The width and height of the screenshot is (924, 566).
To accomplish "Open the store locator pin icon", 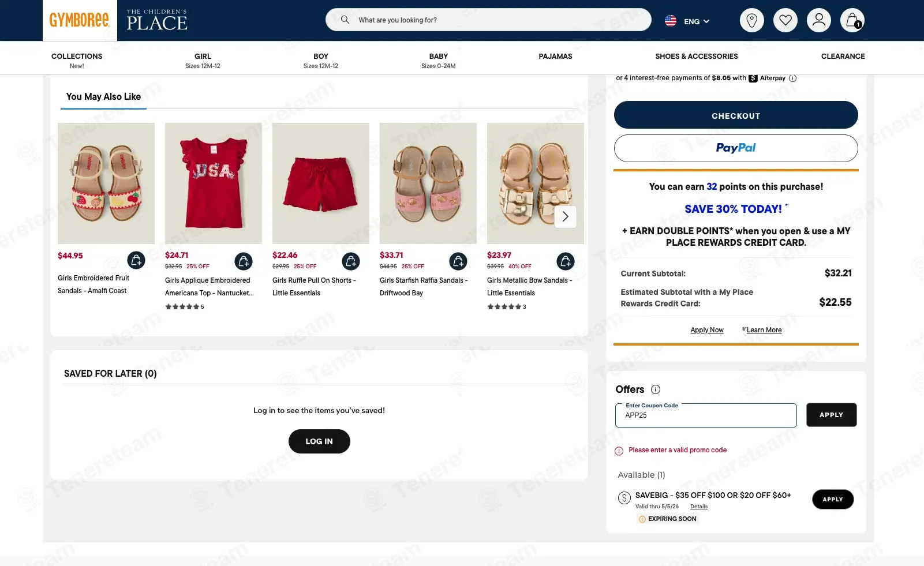I will [x=751, y=20].
